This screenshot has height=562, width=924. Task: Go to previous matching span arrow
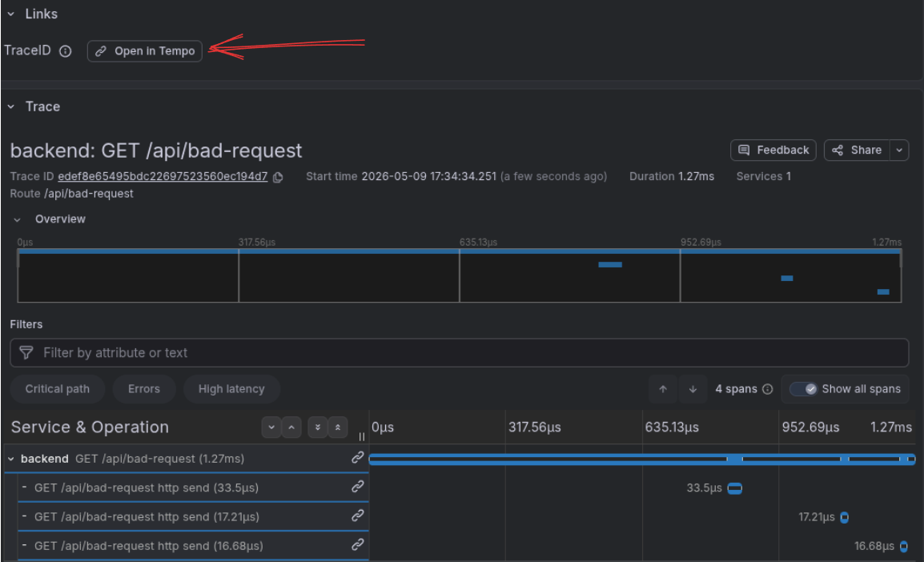pyautogui.click(x=663, y=389)
